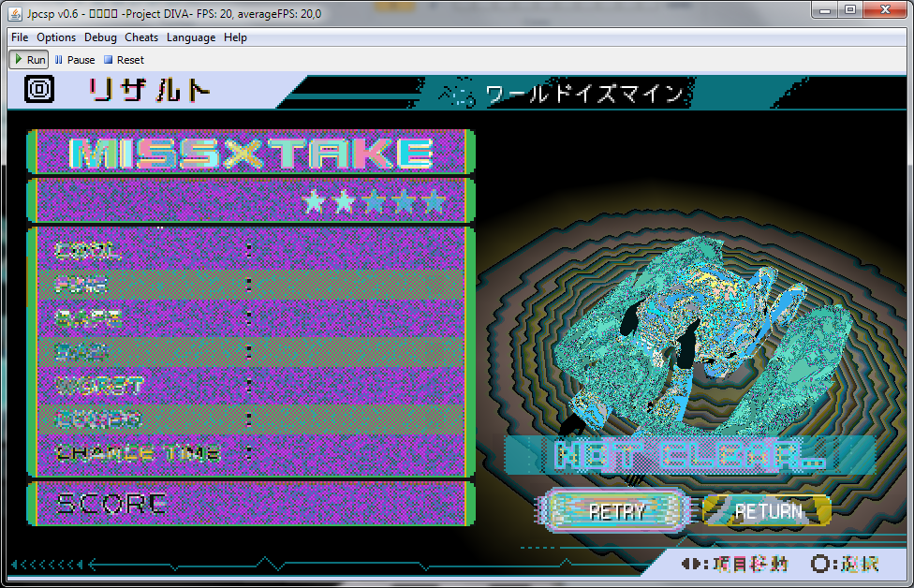
Task: Select the RETURN button in game
Action: click(x=768, y=511)
